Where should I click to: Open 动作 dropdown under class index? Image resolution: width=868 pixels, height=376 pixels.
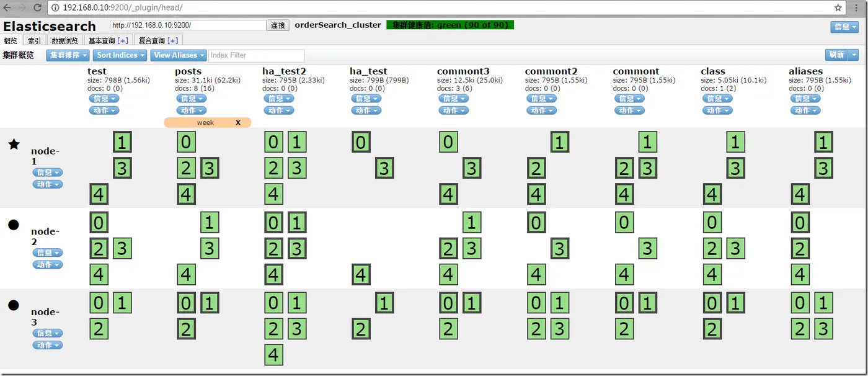point(717,110)
